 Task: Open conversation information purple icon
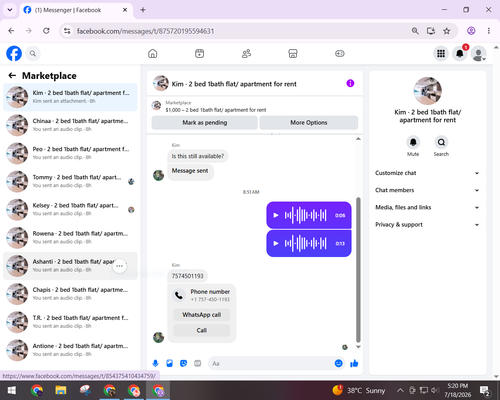click(350, 83)
